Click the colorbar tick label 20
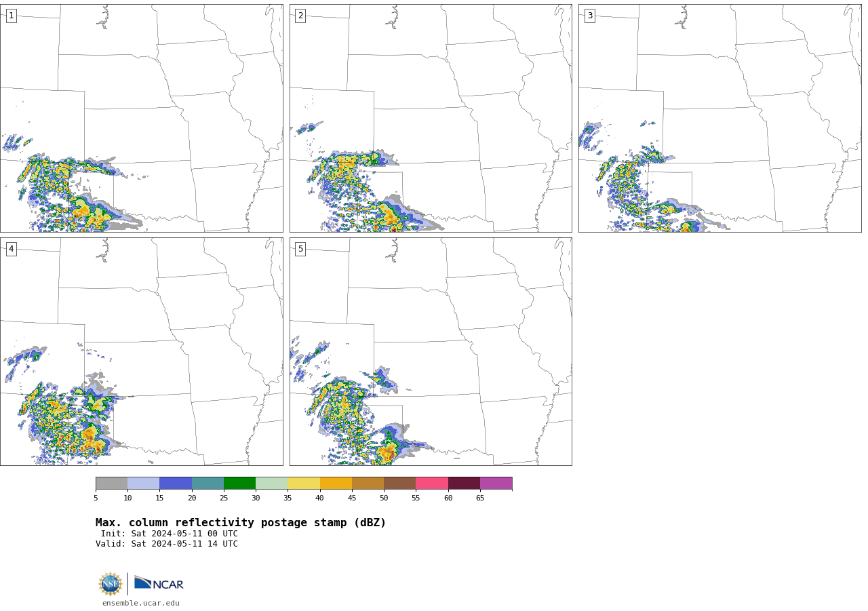The image size is (868, 611). point(192,498)
